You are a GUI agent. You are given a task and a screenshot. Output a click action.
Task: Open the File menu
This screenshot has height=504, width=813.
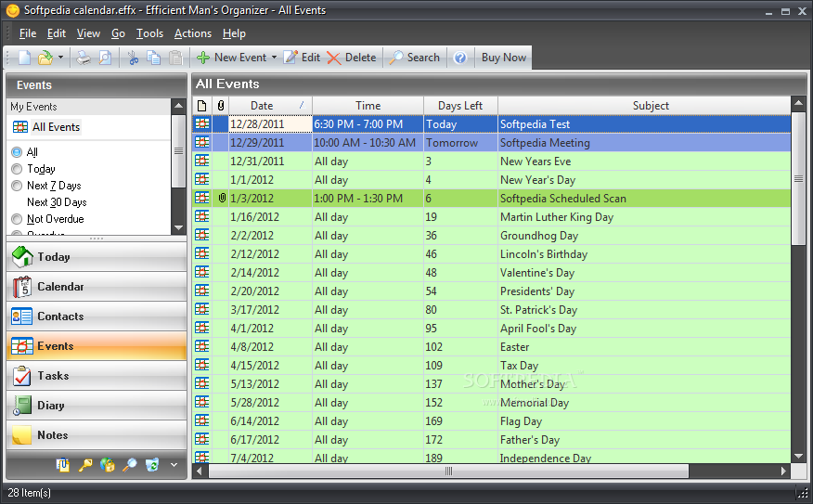[x=28, y=33]
